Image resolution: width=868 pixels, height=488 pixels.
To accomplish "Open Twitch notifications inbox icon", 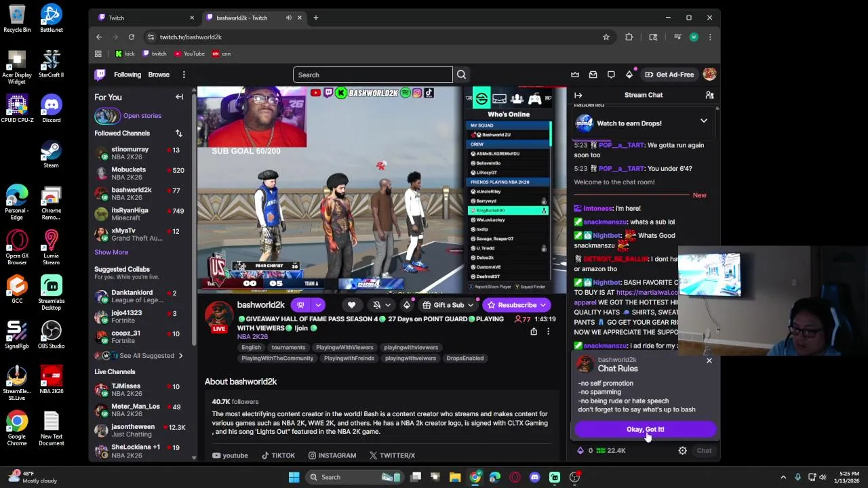I will click(593, 75).
